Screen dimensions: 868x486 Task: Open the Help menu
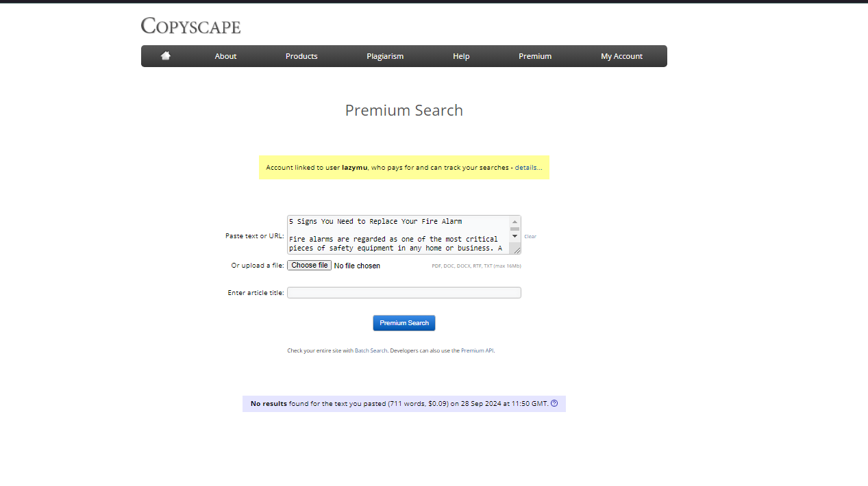tap(461, 56)
